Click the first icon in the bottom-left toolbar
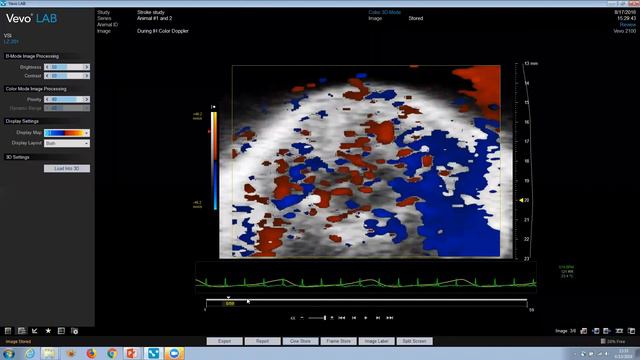Screen dimensions: 640x360 pos(8,331)
